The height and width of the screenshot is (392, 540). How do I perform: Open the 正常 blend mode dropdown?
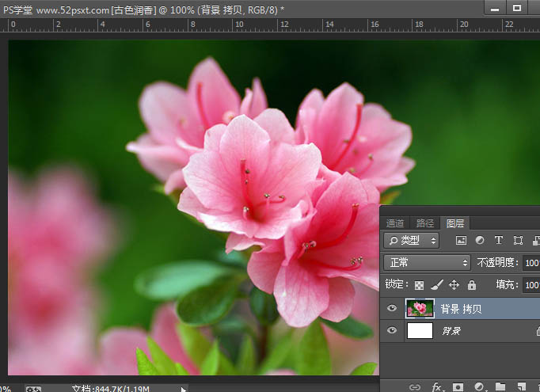[x=427, y=262]
